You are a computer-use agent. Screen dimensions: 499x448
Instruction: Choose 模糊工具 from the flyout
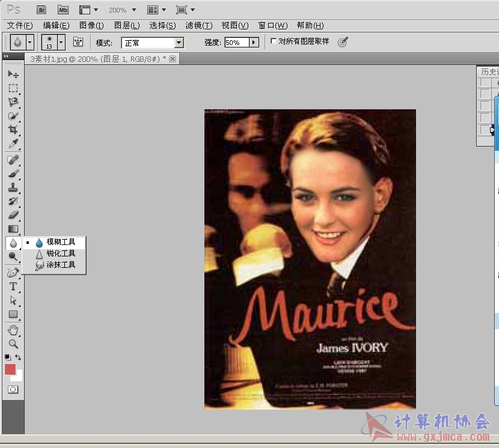[54, 242]
